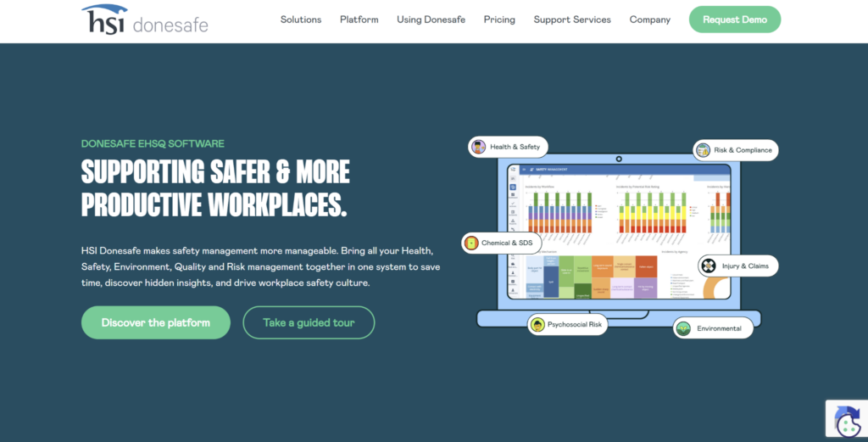Click the laptop dashboard illustration
Screen dimensions: 868x442
point(619,239)
